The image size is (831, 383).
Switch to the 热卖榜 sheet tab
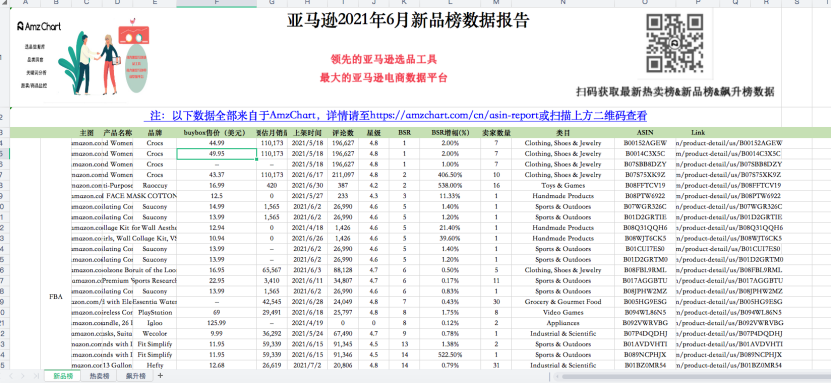99,376
